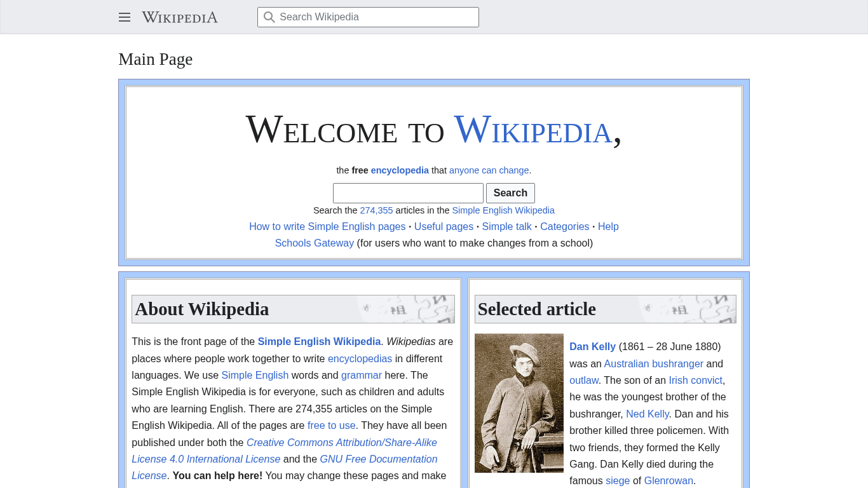Open bold Simple English Wikipedia link in About
This screenshot has width=868, height=488.
[319, 342]
